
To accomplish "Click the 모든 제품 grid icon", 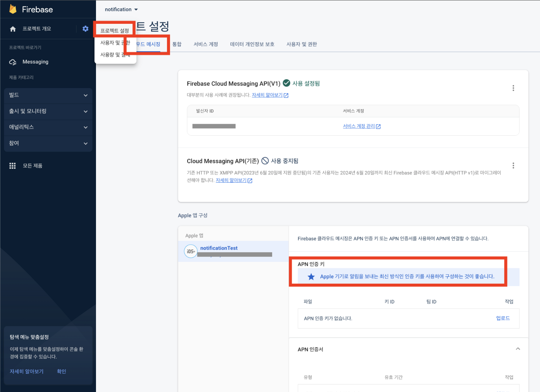I will [x=13, y=166].
